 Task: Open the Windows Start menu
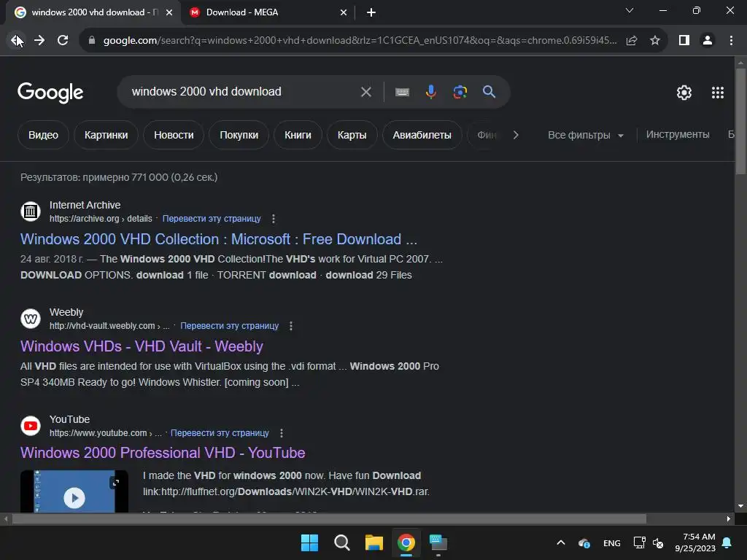tap(309, 542)
